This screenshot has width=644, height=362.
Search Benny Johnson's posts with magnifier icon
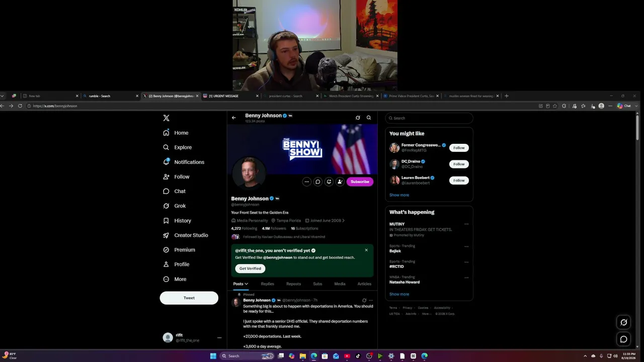pos(369,118)
